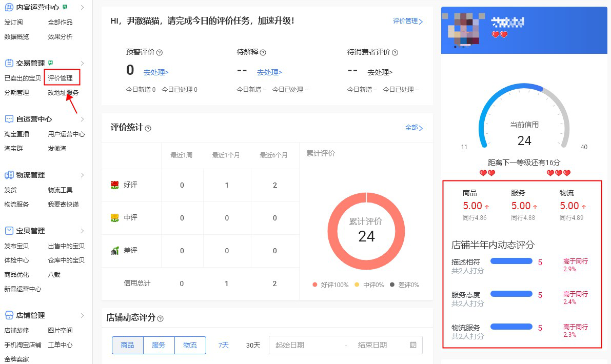
Task: Click the 描述相符 score bar
Action: [511, 261]
